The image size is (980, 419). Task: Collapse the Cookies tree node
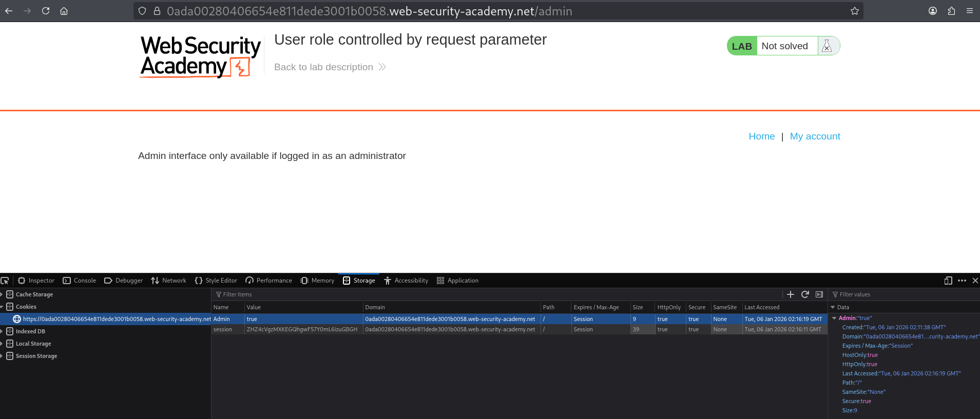2,307
